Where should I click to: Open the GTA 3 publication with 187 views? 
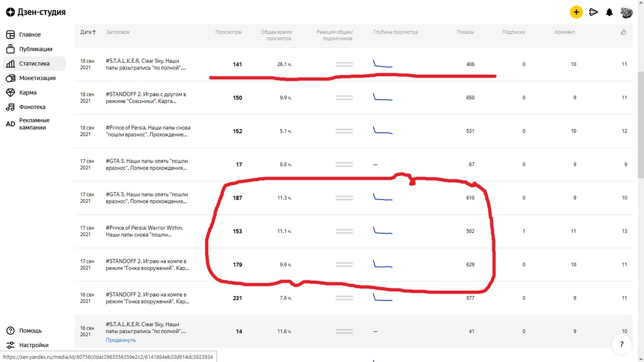147,198
